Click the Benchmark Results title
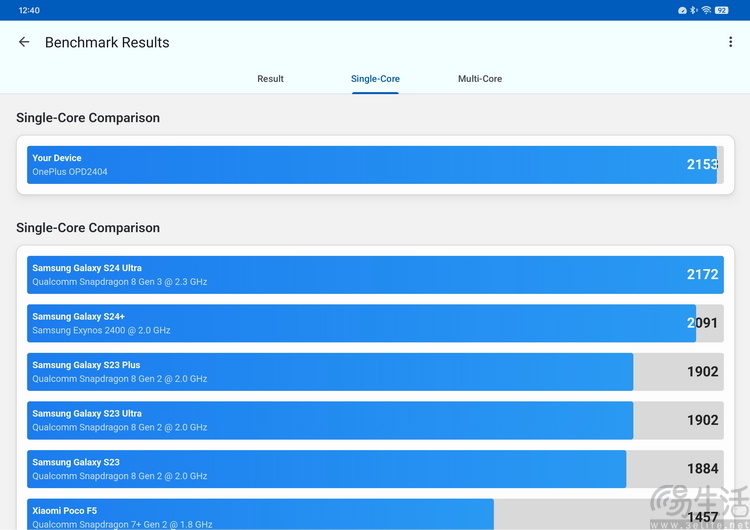 click(x=107, y=42)
